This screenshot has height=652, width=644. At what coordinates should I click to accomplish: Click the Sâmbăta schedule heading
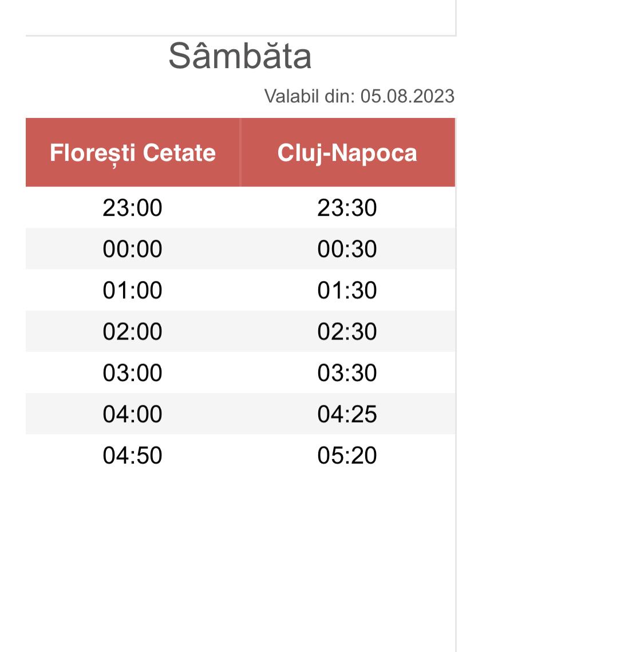click(240, 56)
